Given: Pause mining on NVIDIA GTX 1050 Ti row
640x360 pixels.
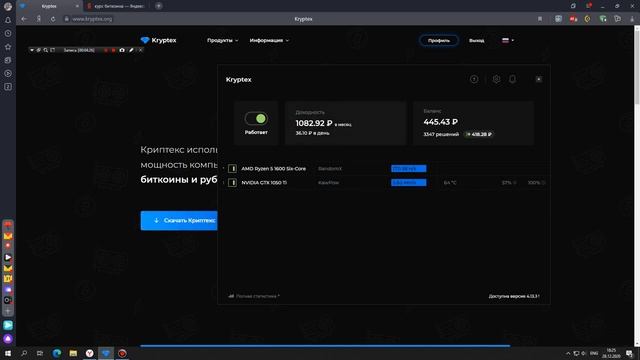Looking at the screenshot, I should tap(232, 182).
